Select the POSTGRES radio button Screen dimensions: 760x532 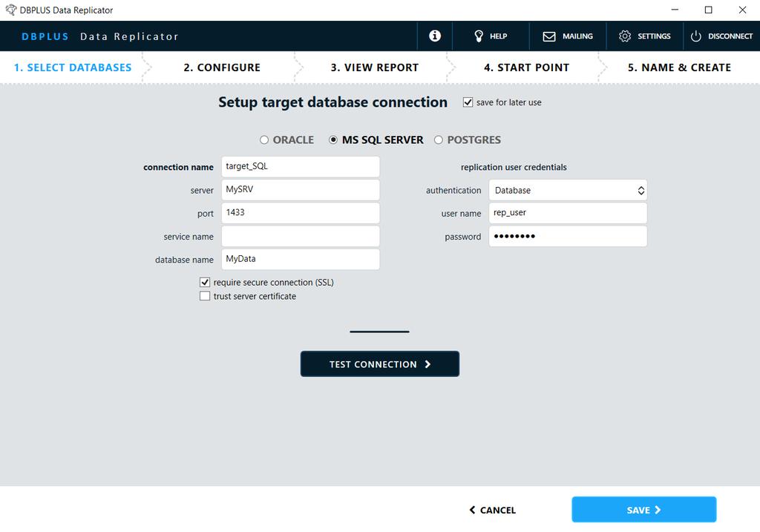[x=439, y=140]
